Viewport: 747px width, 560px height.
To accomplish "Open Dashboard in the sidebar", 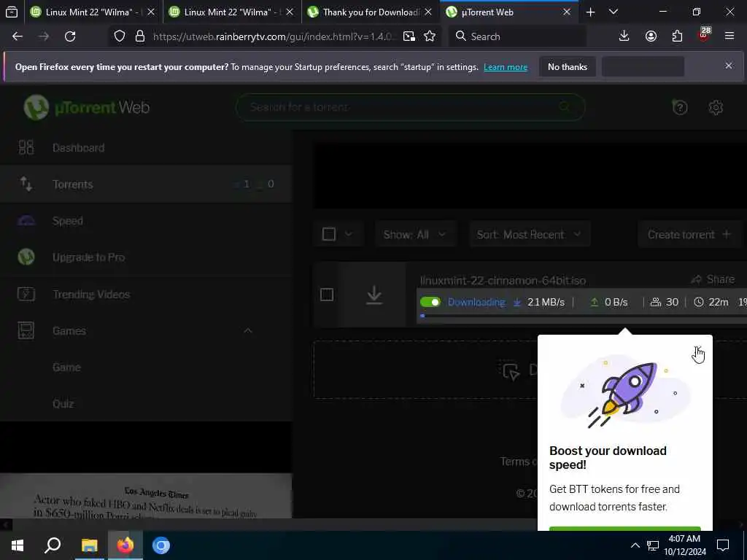I will pos(145,147).
